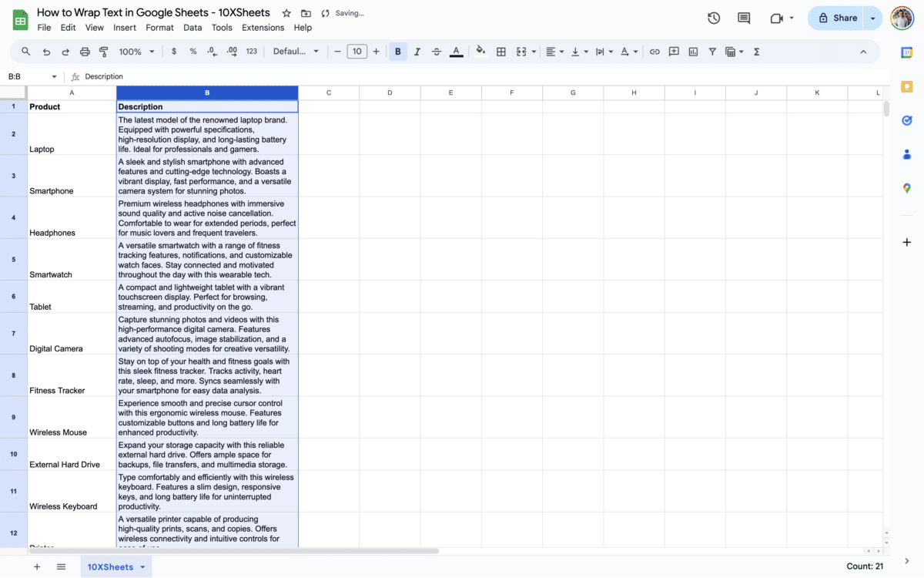
Task: Open the text wrapping dropdown arrow
Action: click(611, 51)
